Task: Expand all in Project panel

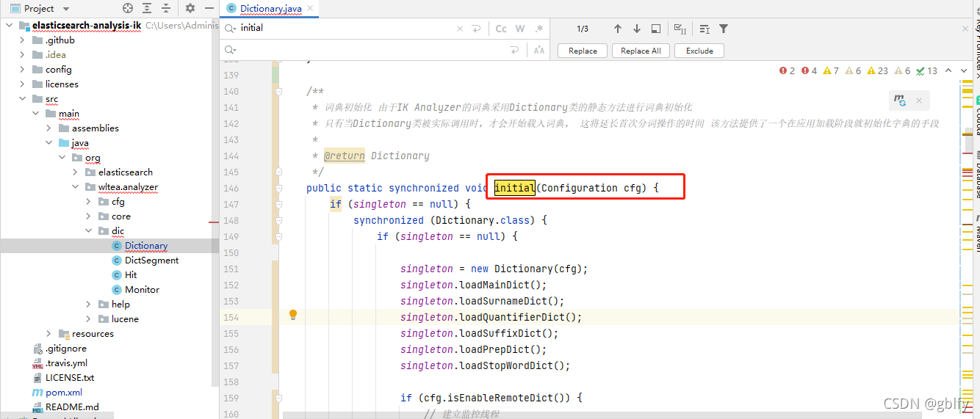Action: [148, 8]
